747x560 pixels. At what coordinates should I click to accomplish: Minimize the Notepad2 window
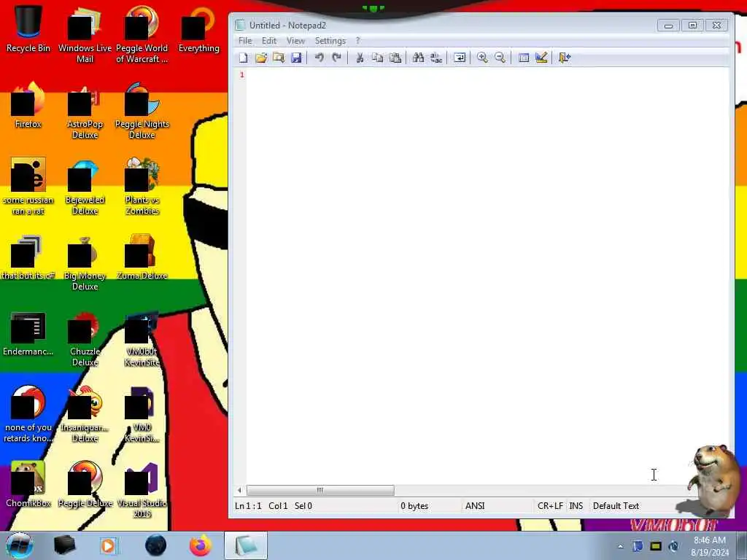pos(668,26)
